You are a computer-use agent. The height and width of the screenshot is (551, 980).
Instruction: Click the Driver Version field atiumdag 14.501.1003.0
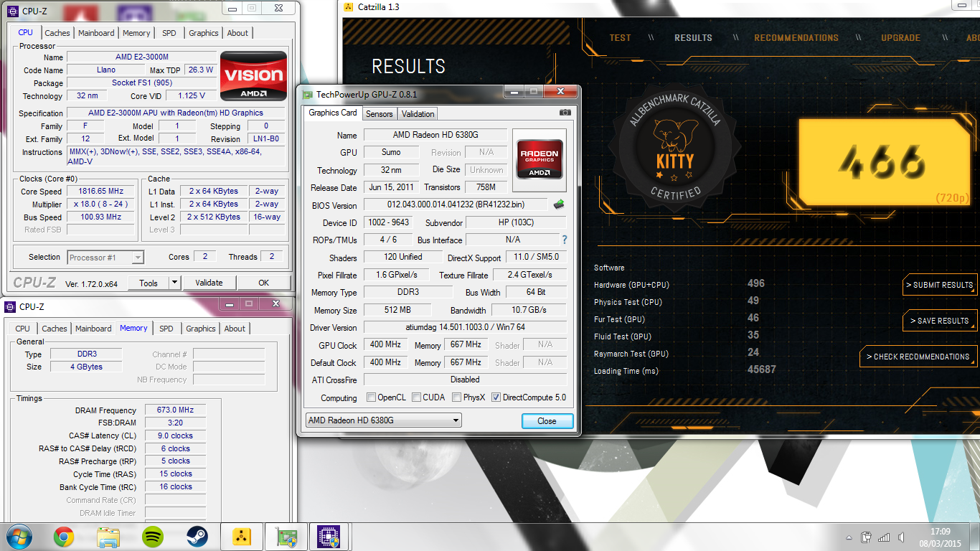coord(465,328)
